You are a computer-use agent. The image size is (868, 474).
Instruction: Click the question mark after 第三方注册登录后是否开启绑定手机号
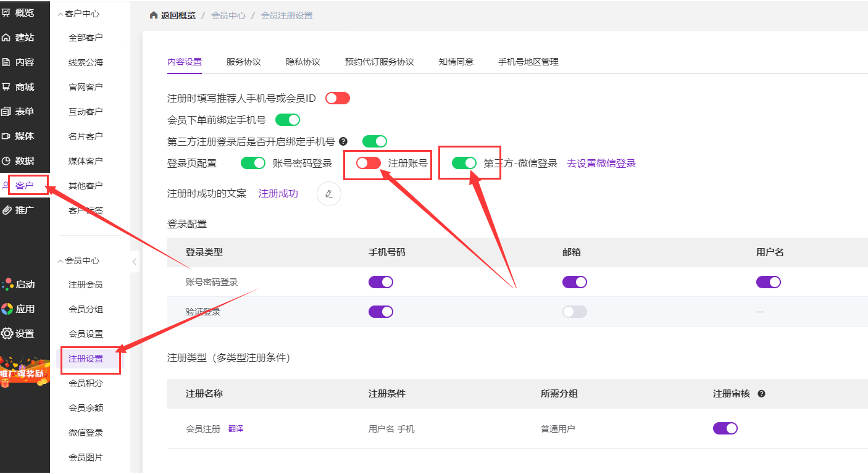[x=343, y=141]
